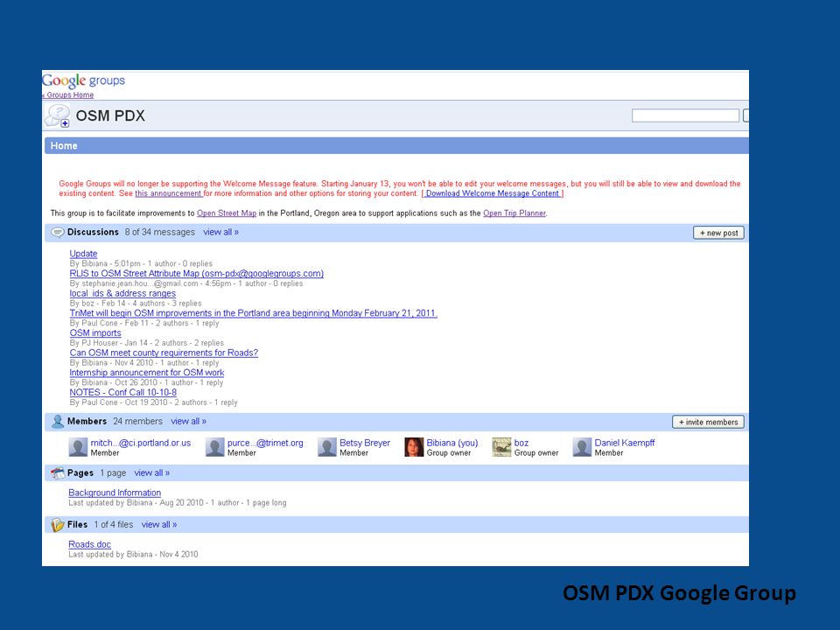View all pages
This screenshot has width=840, height=630.
(x=151, y=473)
